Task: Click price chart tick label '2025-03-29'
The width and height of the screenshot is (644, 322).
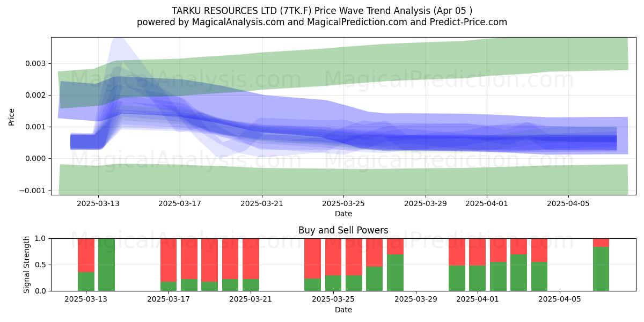Action: 426,203
